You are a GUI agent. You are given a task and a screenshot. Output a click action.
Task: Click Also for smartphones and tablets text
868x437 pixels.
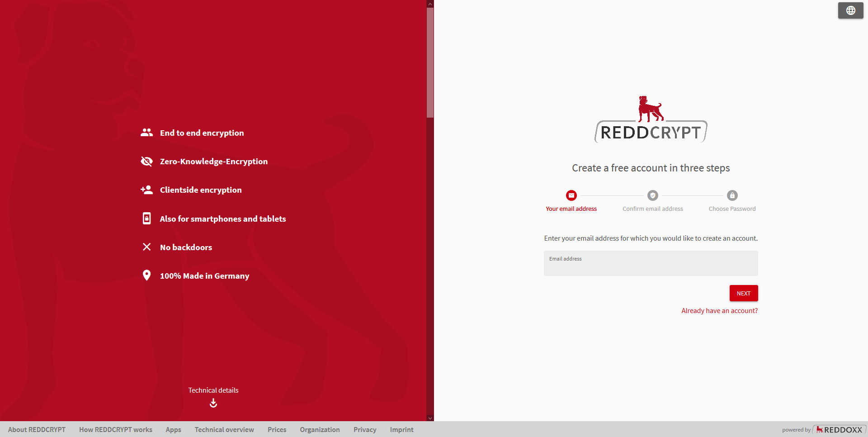(223, 219)
